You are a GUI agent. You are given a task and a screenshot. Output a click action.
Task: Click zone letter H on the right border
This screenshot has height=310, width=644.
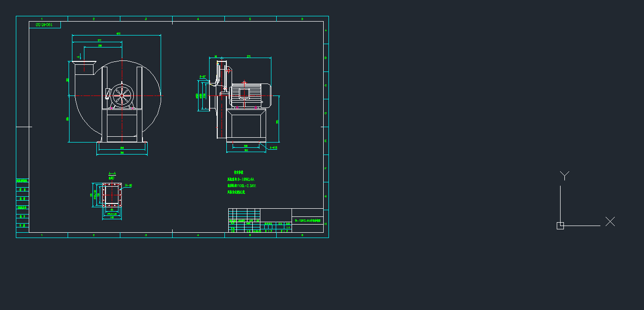(x=326, y=224)
